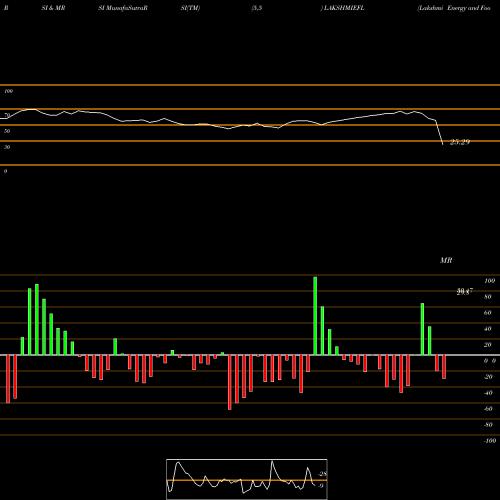Click the MR axis label 40
The width and height of the screenshot is (500, 500).
click(x=488, y=329)
